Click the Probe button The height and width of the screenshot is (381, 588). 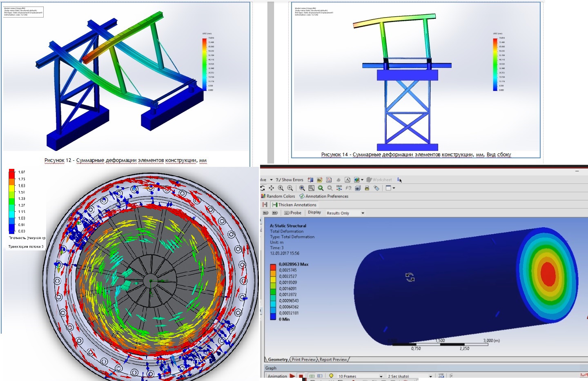(293, 213)
